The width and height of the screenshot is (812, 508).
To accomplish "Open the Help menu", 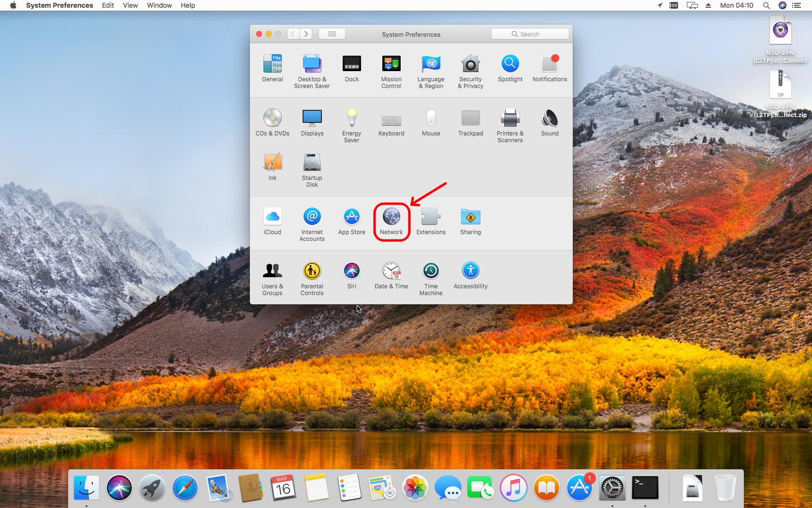I will pos(188,5).
